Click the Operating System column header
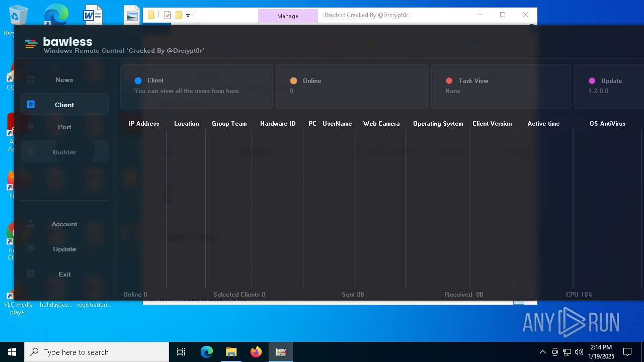 pyautogui.click(x=438, y=124)
